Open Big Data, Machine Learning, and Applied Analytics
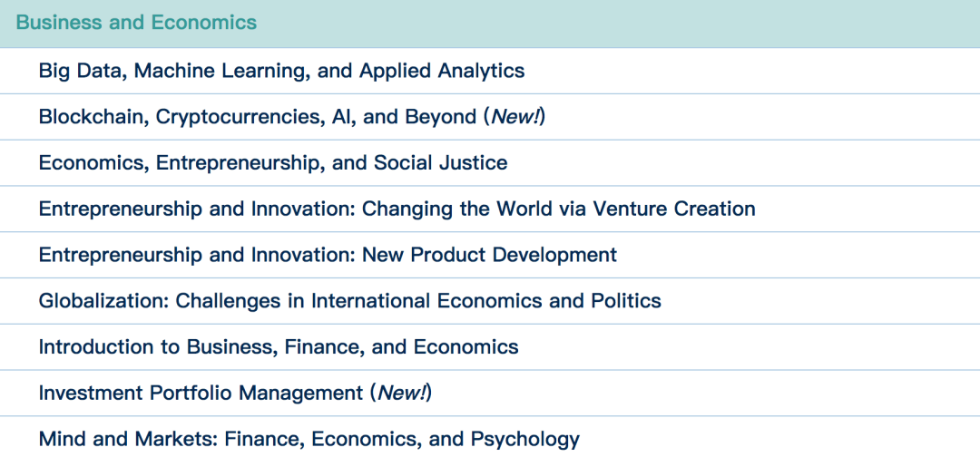Image resolution: width=980 pixels, height=457 pixels. click(281, 71)
